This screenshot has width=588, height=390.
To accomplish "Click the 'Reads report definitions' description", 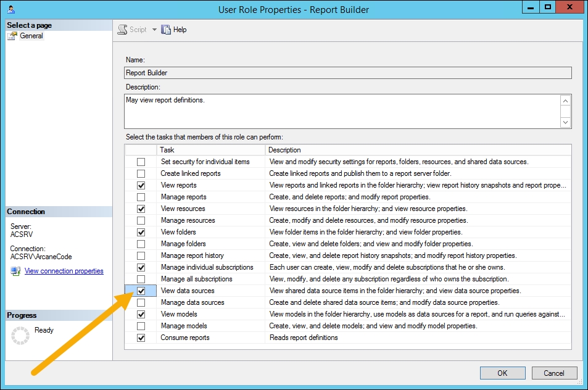I will pos(304,338).
